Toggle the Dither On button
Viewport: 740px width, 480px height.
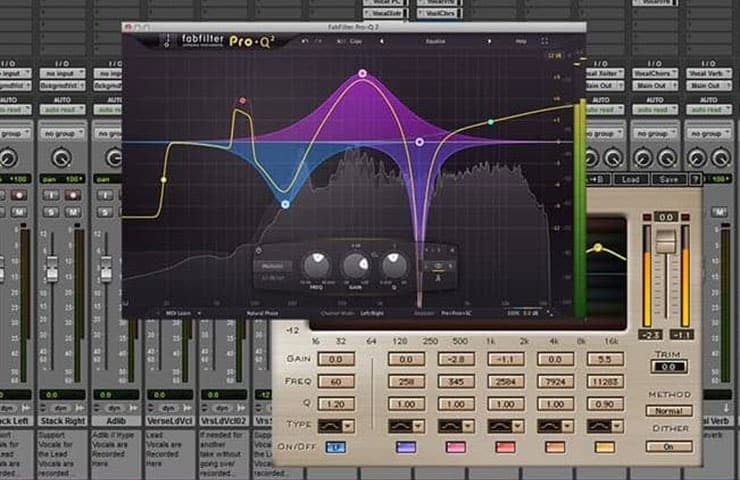point(669,446)
